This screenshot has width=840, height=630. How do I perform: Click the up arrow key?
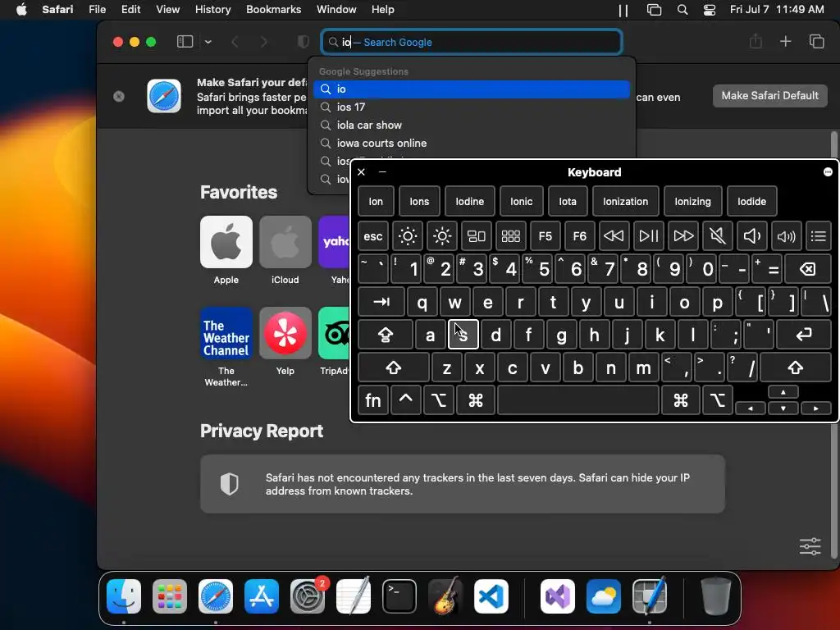point(783,392)
